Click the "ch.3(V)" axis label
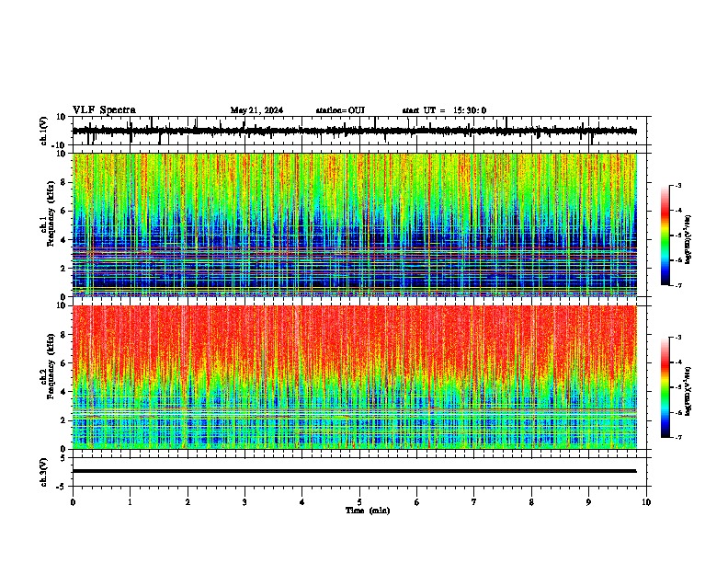This screenshot has height=563, width=728. click(x=44, y=472)
